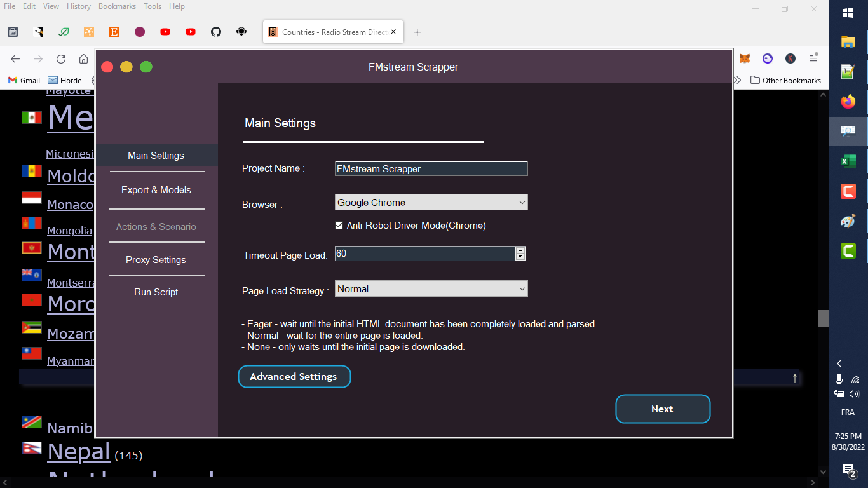The image size is (868, 488).
Task: Open the Browser selection dropdown
Action: pos(431,202)
